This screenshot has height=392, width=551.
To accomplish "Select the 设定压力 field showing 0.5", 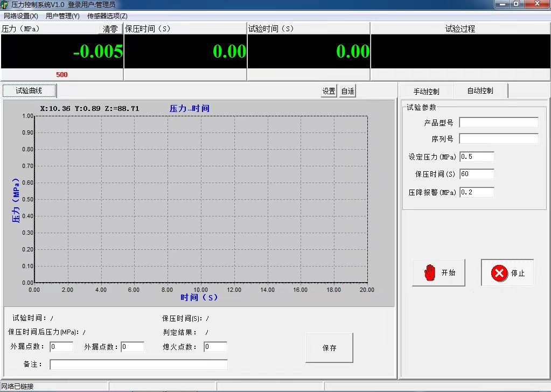I will click(x=476, y=157).
